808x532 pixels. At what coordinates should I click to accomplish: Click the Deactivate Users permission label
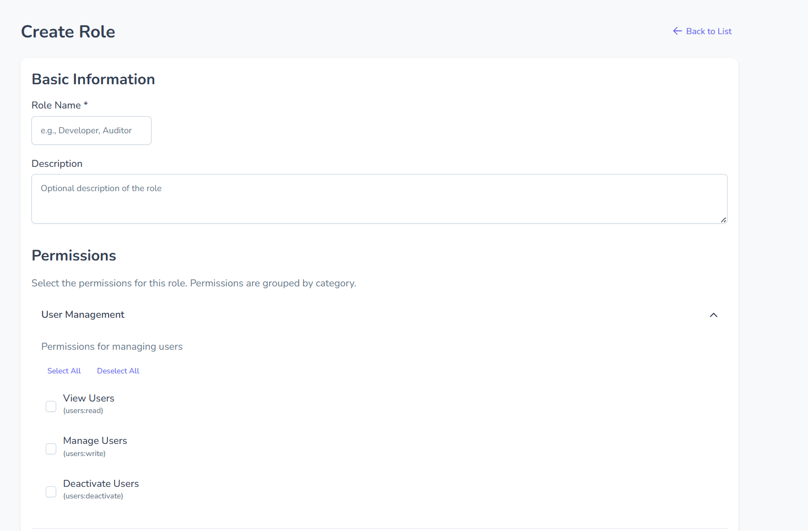pos(101,484)
